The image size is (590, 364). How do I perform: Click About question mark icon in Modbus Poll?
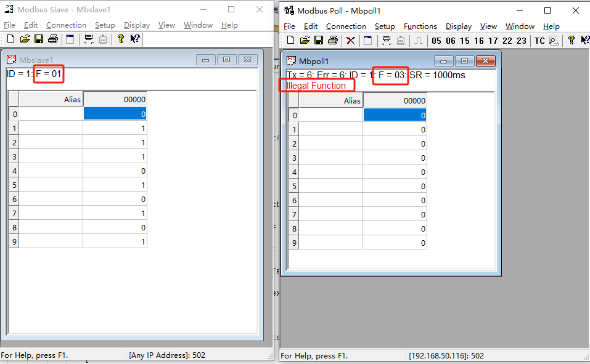571,40
